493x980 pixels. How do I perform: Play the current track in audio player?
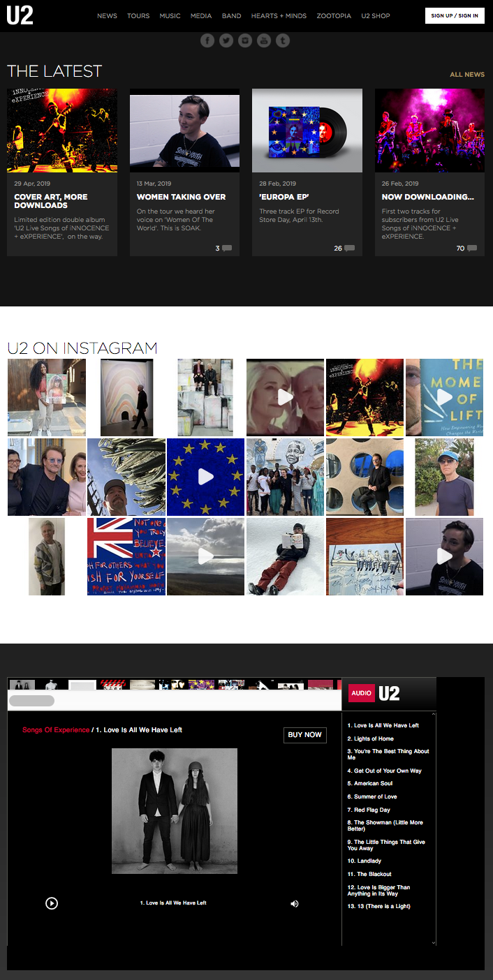(x=52, y=903)
